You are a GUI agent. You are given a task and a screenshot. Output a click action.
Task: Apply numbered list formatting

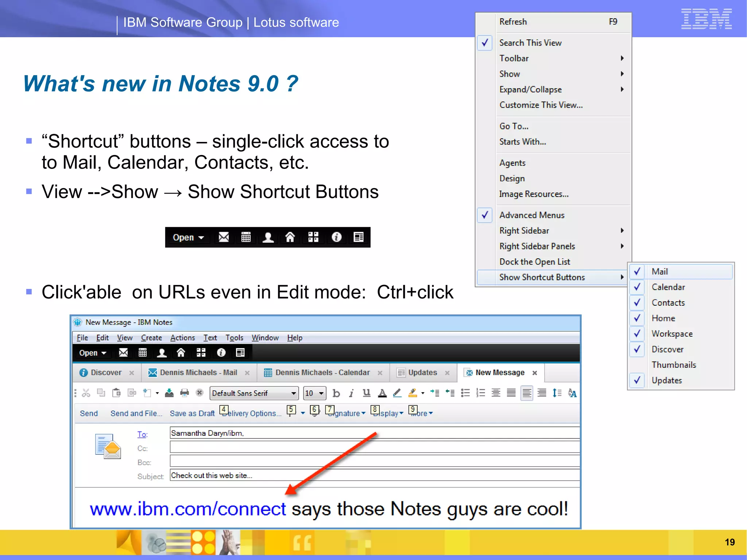tap(480, 393)
